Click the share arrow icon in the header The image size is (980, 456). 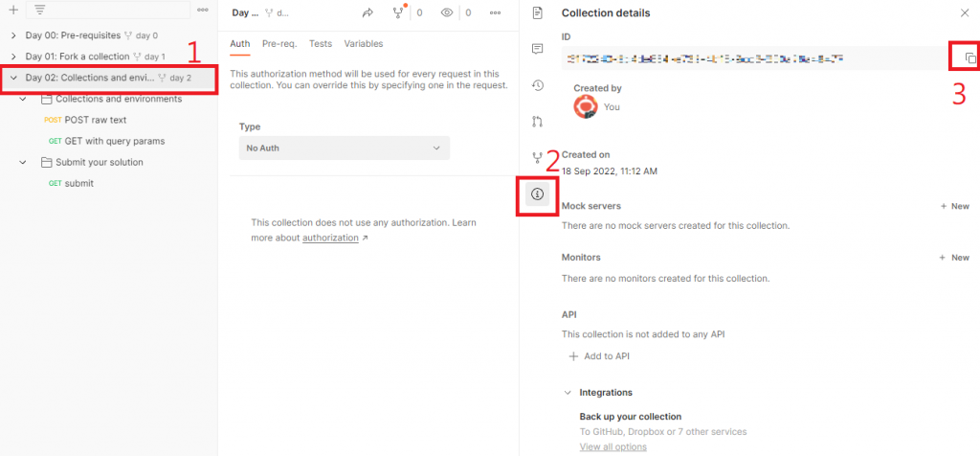tap(367, 11)
